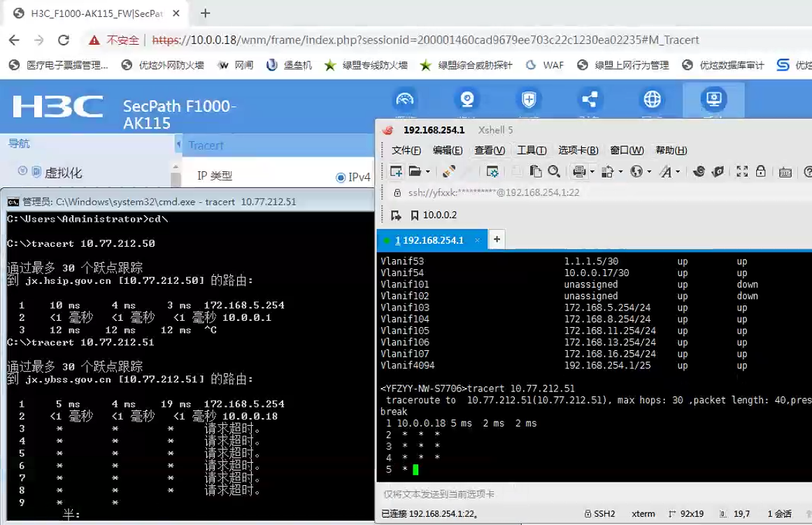Click the H3C share objects icon
This screenshot has width=812, height=525.
(590, 99)
